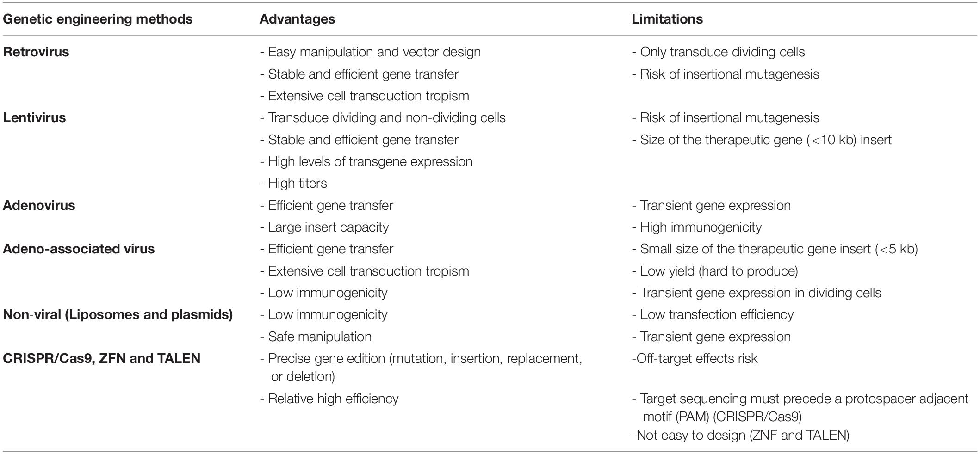Select Non-viral (Liposomes and plasmids) row label
Screen dimensions: 980x454
click(118, 314)
